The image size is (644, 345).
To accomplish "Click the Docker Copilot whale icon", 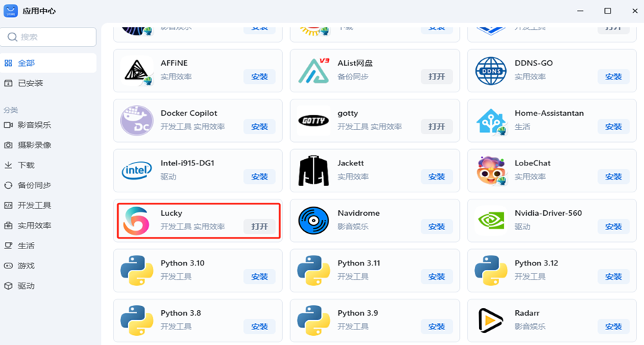I will (136, 121).
